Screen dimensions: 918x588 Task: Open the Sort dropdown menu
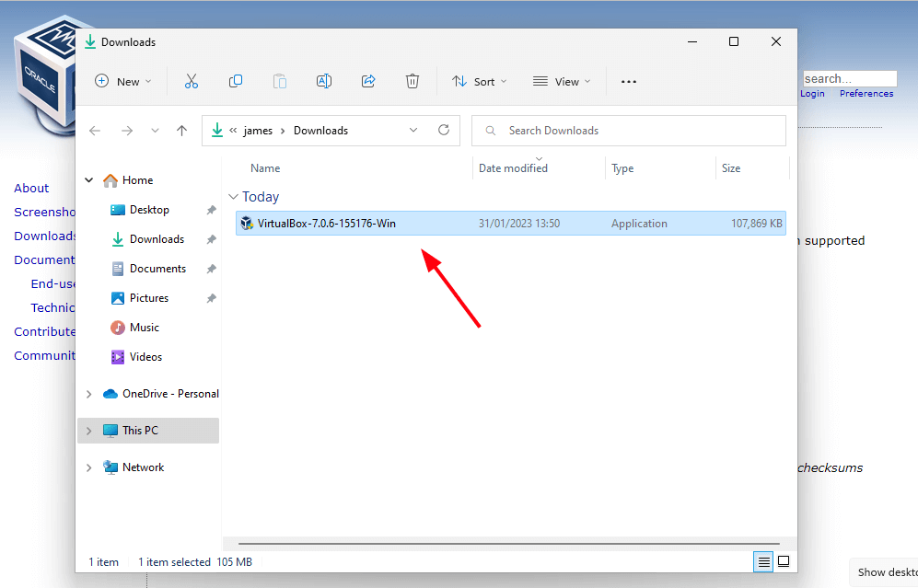[479, 81]
